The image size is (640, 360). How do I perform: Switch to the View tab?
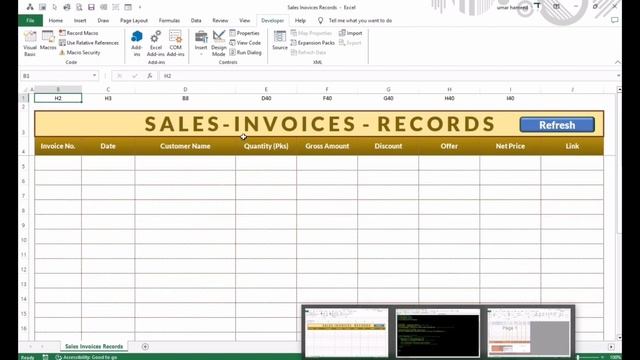(x=244, y=20)
